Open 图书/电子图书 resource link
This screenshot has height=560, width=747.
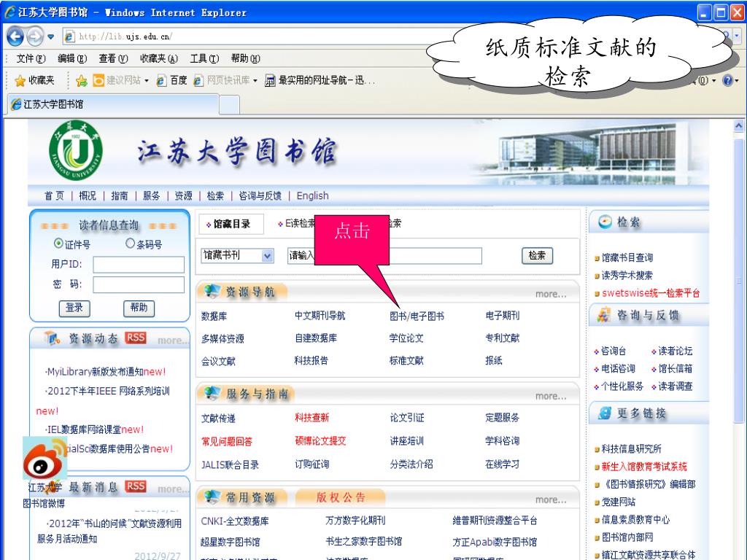(x=417, y=316)
